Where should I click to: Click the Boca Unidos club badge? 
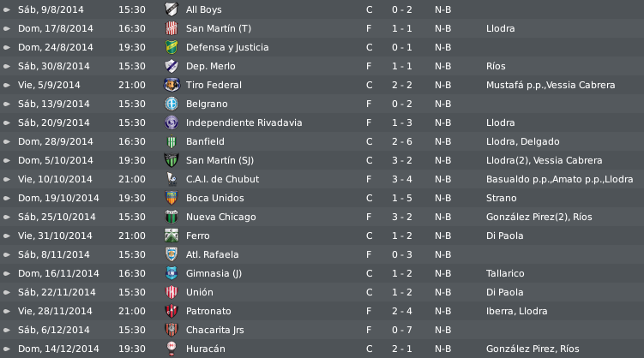click(172, 198)
